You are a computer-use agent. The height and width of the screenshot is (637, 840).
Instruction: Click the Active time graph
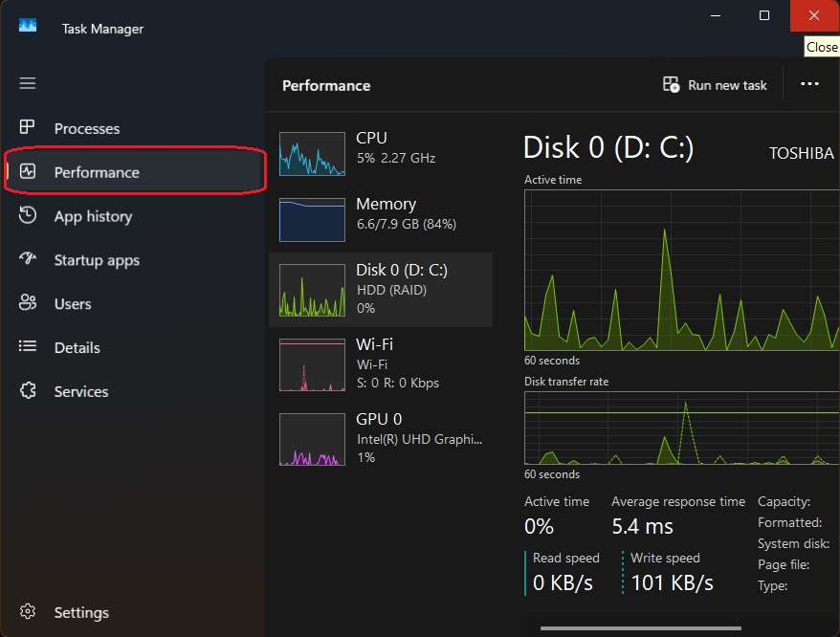681,270
